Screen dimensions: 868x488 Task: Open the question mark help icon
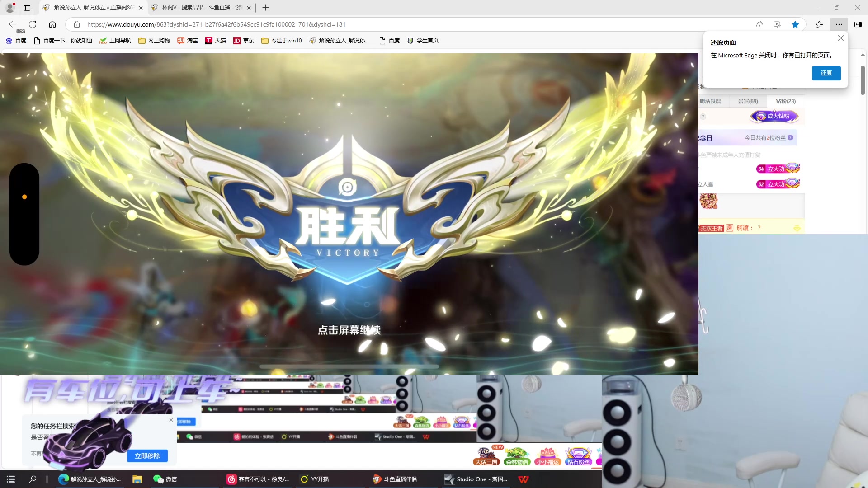click(703, 117)
